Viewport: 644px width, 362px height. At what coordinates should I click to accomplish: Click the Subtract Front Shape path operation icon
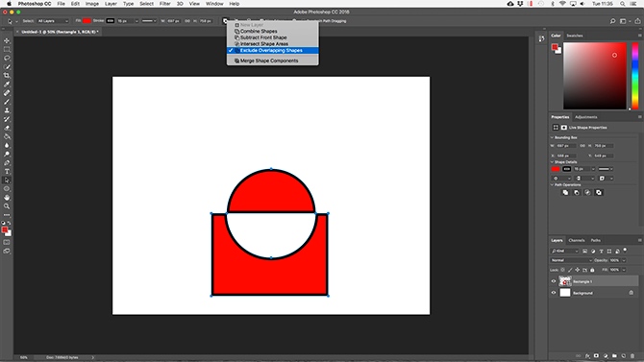[x=576, y=192]
